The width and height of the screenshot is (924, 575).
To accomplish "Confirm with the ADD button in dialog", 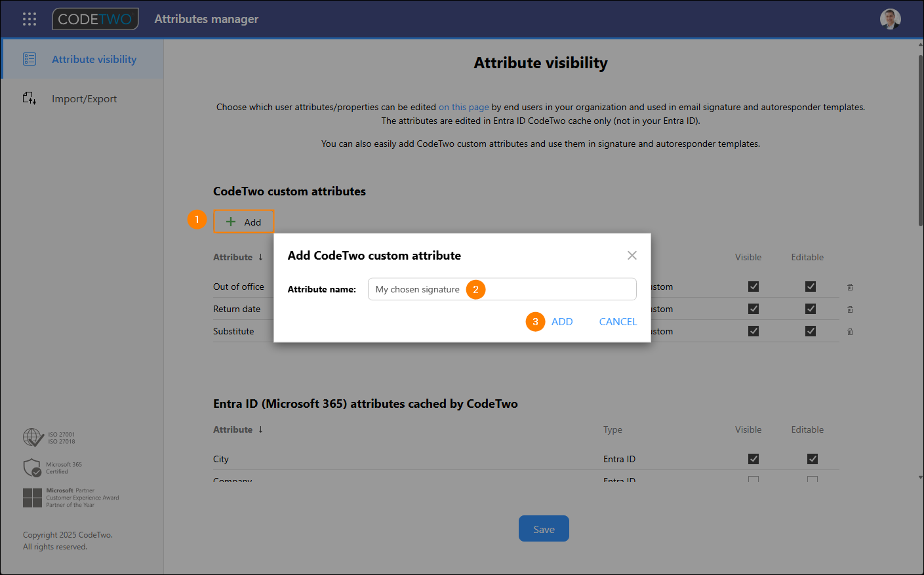I will coord(562,322).
